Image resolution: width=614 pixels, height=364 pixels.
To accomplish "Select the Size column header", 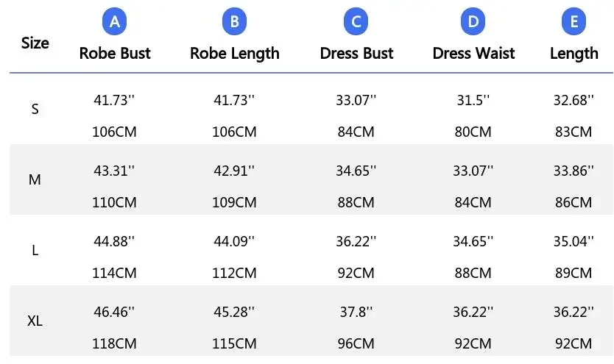I will [35, 43].
